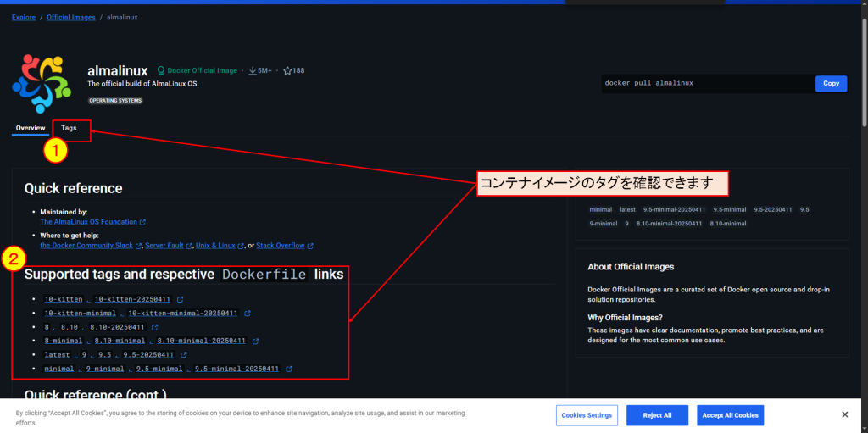
Task: Switch to the Tags tab
Action: (x=69, y=128)
